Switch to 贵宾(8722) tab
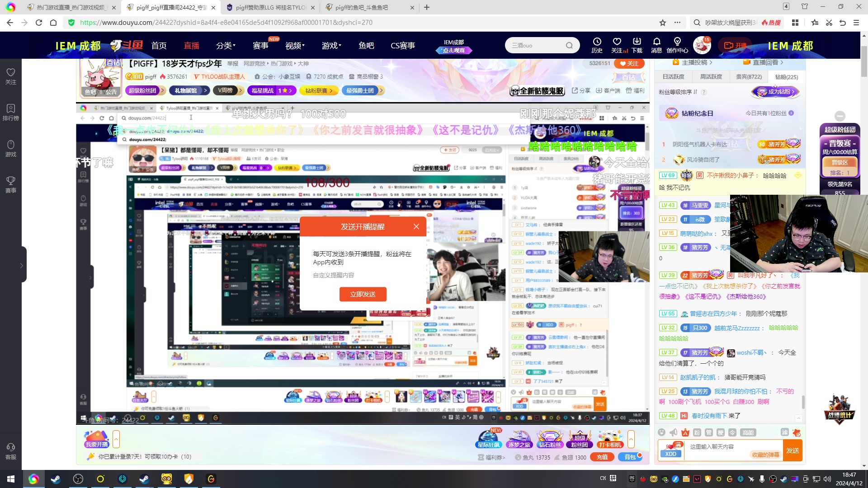The height and width of the screenshot is (488, 868). (x=749, y=77)
